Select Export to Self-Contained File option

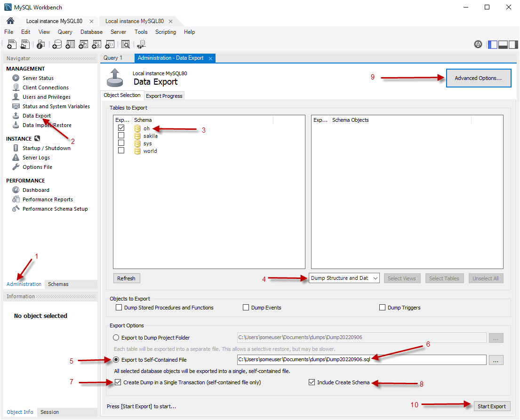tap(116, 360)
